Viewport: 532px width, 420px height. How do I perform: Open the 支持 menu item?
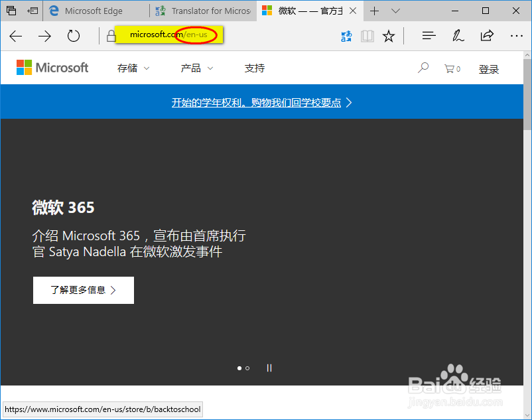tap(255, 68)
